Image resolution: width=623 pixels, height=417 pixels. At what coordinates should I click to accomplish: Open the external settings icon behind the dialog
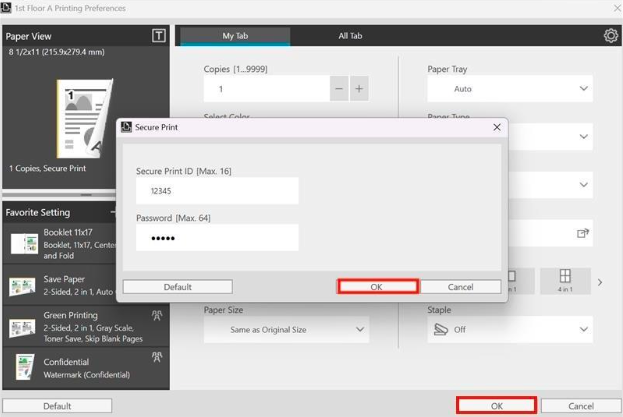(582, 233)
